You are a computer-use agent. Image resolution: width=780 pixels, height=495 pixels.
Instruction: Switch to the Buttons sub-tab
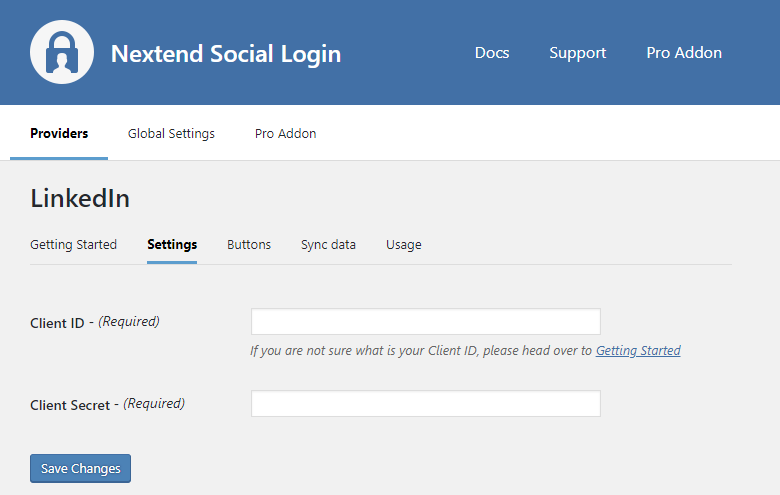249,244
